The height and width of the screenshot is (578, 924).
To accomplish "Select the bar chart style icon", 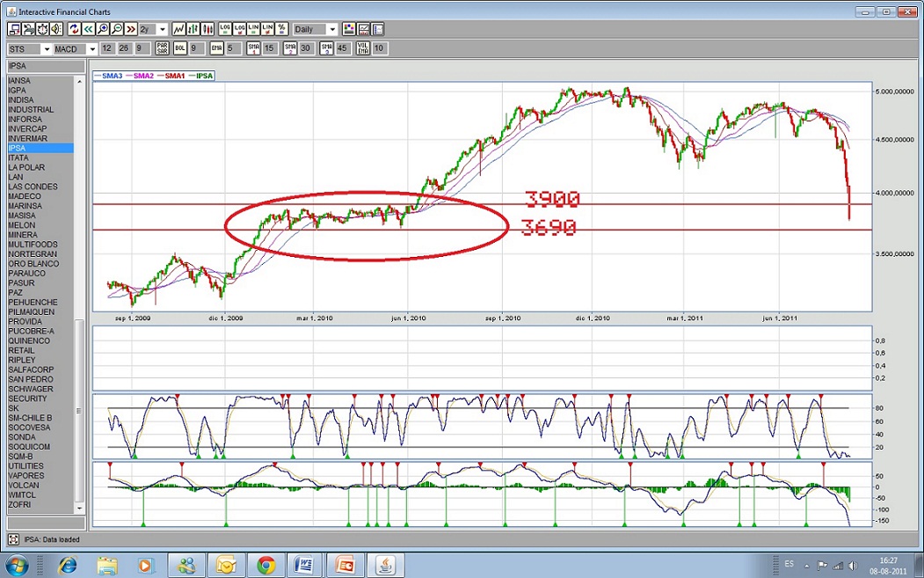I will pos(193,29).
